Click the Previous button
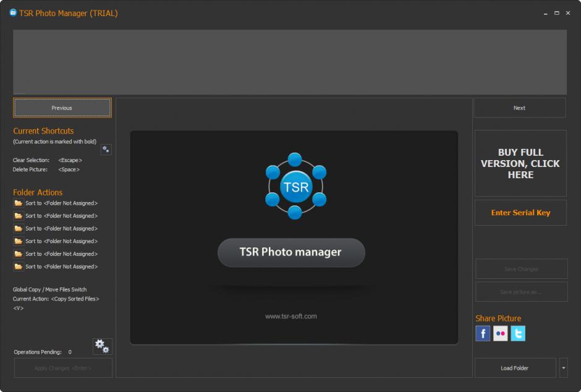 point(62,108)
